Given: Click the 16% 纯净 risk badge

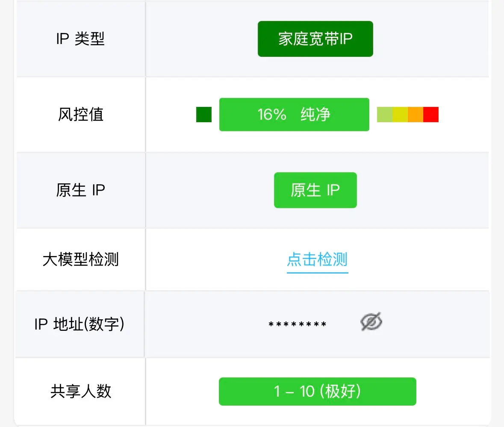Looking at the screenshot, I should pos(294,115).
